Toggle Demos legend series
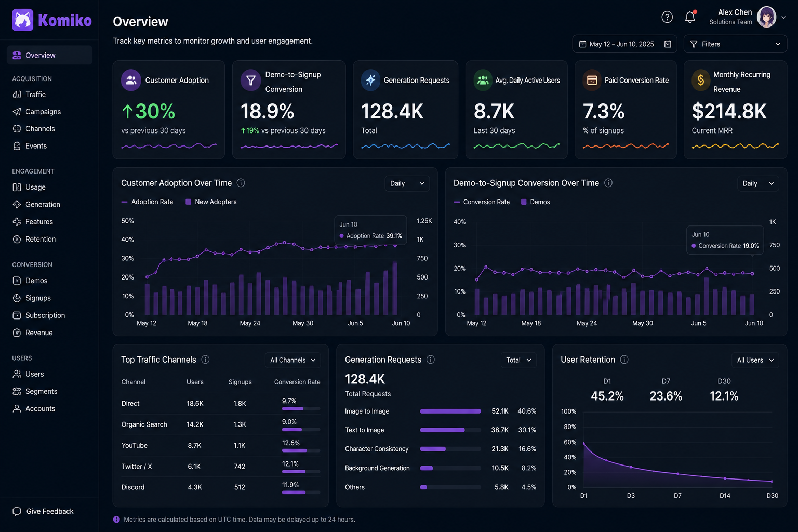This screenshot has height=532, width=798. [x=535, y=202]
